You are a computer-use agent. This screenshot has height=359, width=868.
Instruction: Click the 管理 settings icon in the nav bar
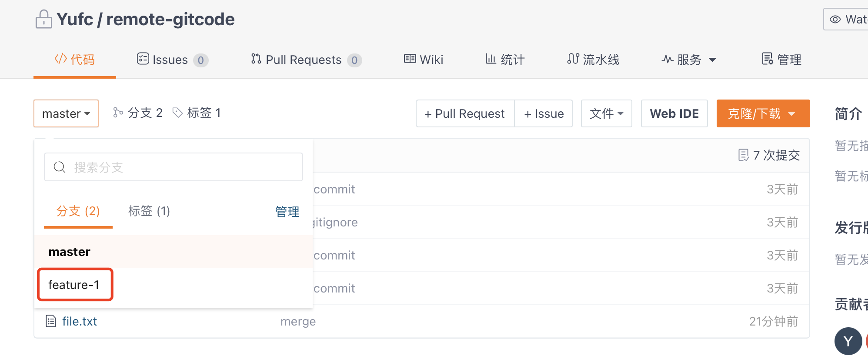(x=768, y=59)
